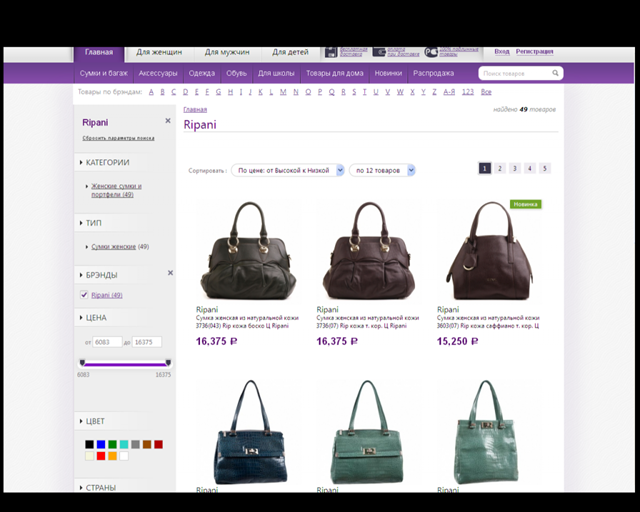This screenshot has width=640, height=512.
Task: Open the Распродажа menu
Action: 433,73
